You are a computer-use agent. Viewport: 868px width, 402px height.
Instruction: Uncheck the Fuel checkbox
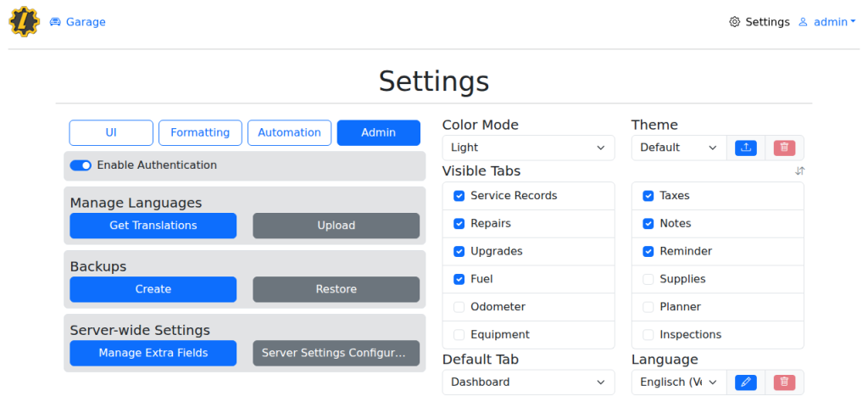459,279
